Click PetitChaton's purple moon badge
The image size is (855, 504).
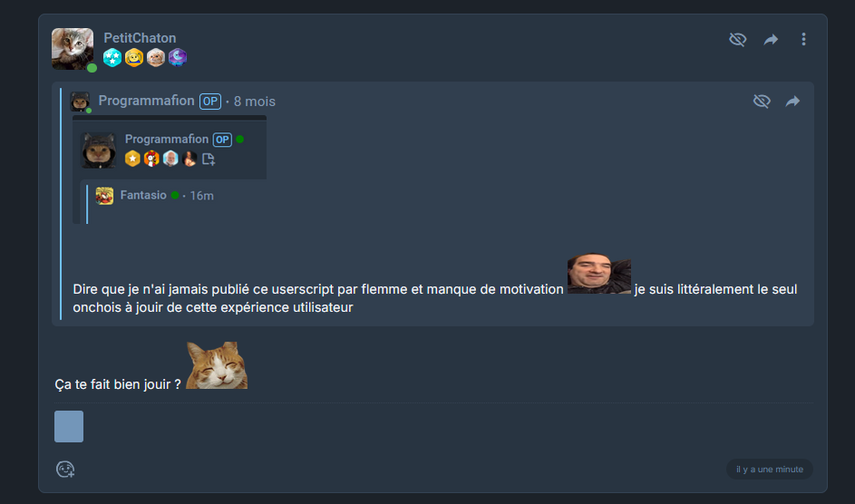click(177, 57)
